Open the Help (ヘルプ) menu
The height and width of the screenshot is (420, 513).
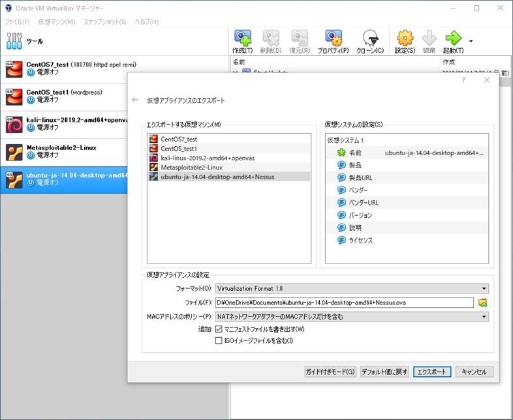tap(147, 22)
